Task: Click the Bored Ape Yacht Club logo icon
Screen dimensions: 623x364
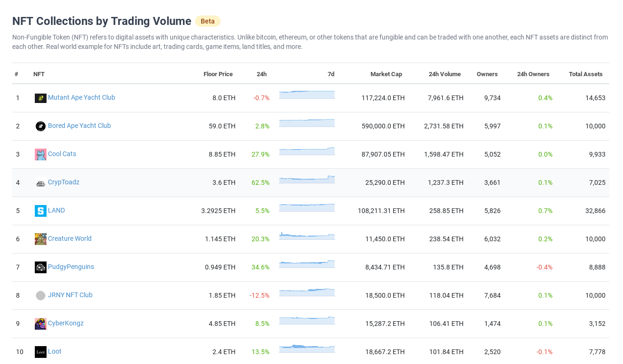Action: (x=40, y=126)
